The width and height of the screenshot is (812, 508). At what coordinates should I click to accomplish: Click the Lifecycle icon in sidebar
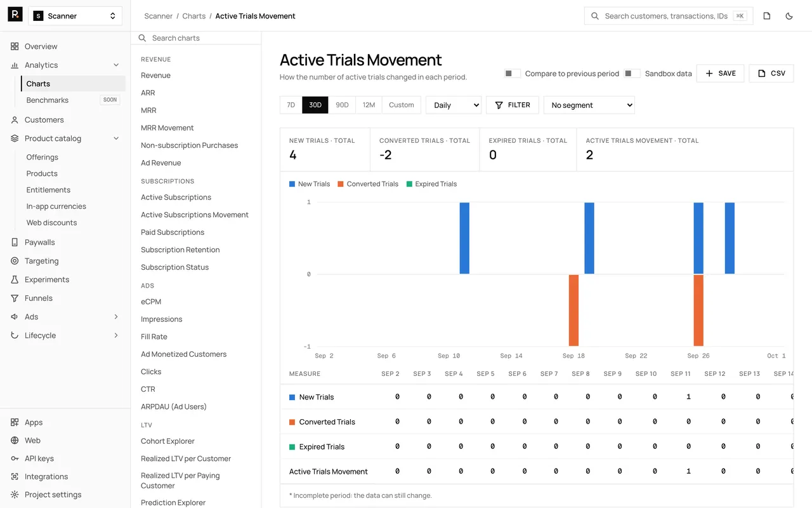[x=15, y=335]
